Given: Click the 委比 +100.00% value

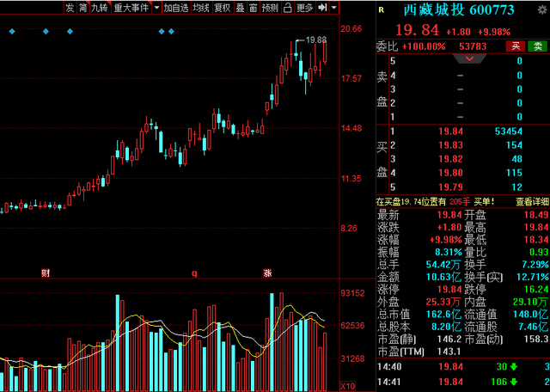Looking at the screenshot, I should [x=424, y=46].
